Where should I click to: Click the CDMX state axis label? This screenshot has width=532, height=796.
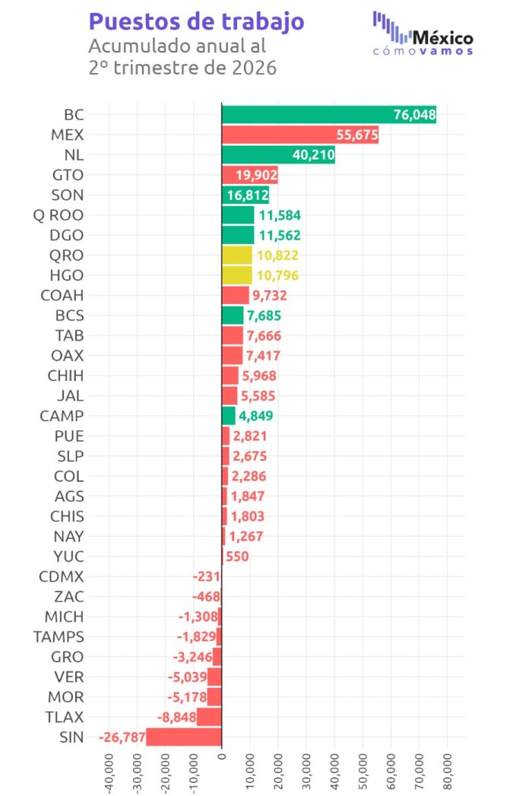pos(62,577)
